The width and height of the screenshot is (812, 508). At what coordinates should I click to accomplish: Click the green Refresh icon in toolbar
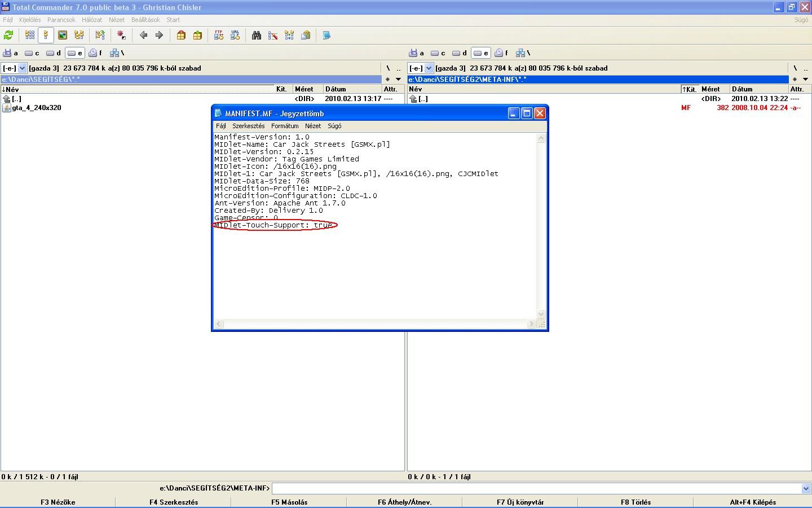coord(8,35)
